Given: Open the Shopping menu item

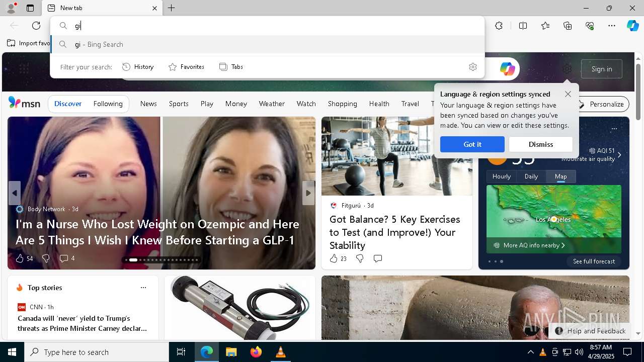Looking at the screenshot, I should [343, 104].
